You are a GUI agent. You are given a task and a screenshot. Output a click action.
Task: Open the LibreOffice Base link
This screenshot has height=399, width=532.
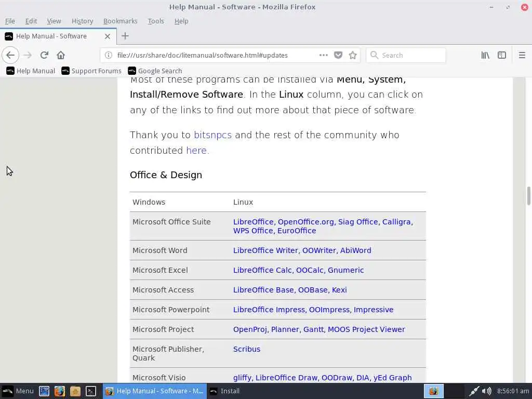tap(263, 290)
